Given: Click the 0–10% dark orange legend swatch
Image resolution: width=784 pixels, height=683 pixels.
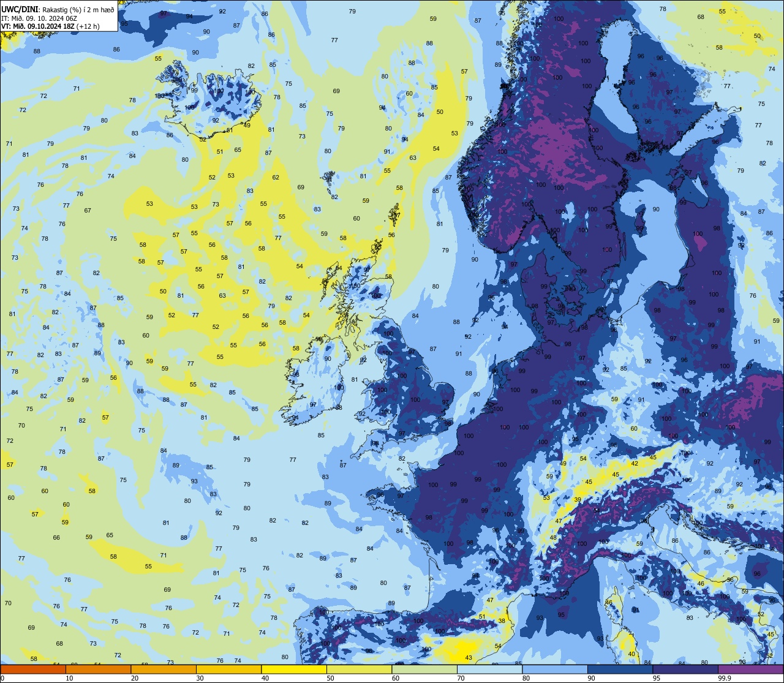Looking at the screenshot, I should point(33,669).
